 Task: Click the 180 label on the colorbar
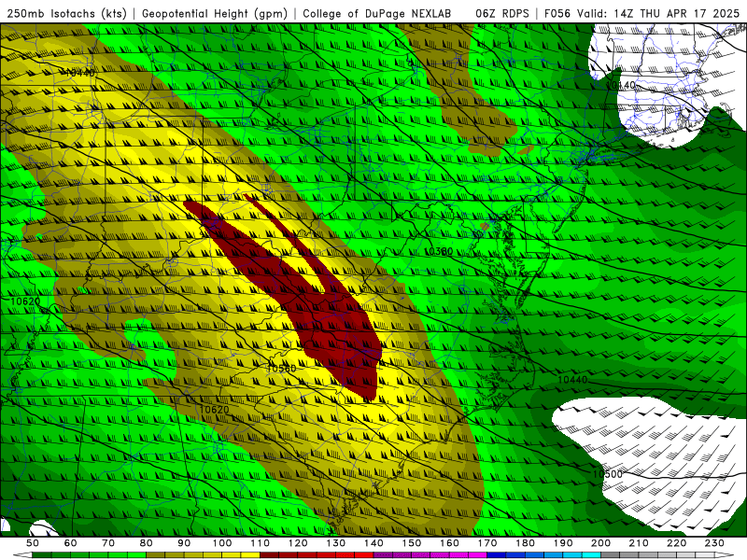526,543
